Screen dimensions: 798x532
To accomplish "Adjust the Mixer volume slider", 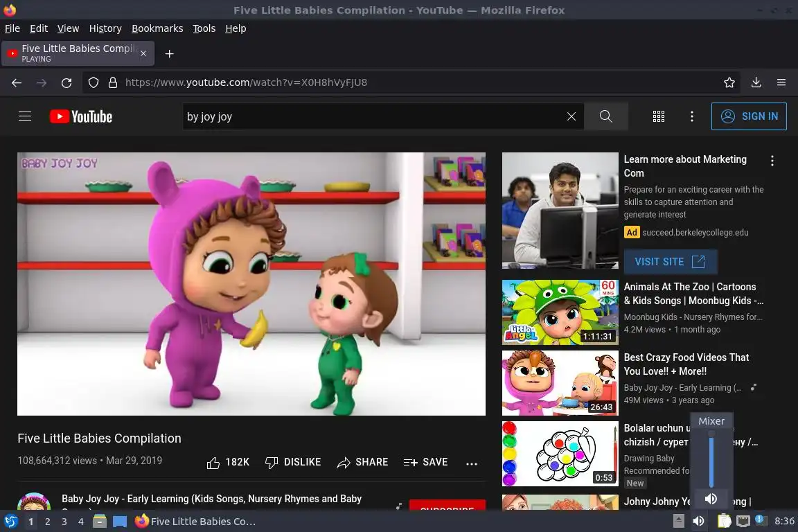I will pyautogui.click(x=711, y=459).
